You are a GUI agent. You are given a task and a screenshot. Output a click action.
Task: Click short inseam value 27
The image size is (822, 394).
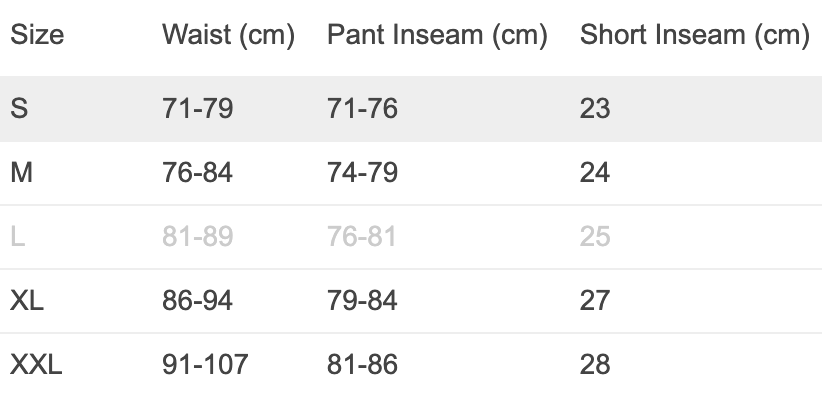pyautogui.click(x=595, y=300)
